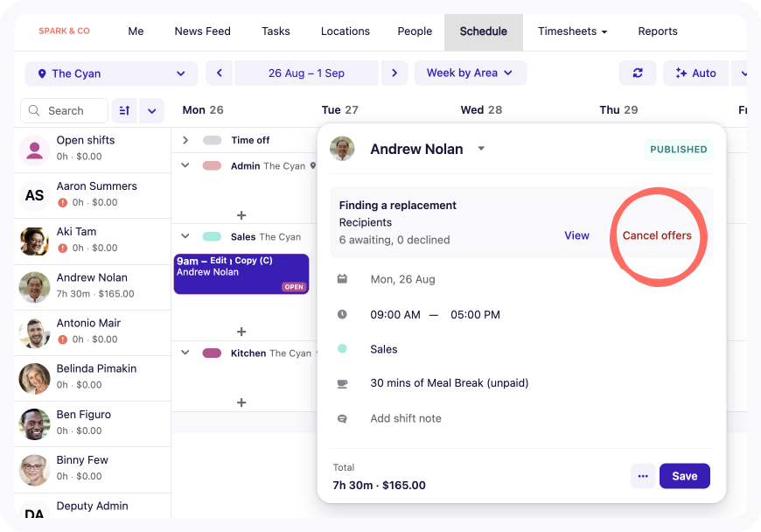Click the Admin pink color swatch
The image size is (761, 532).
coord(212,165)
